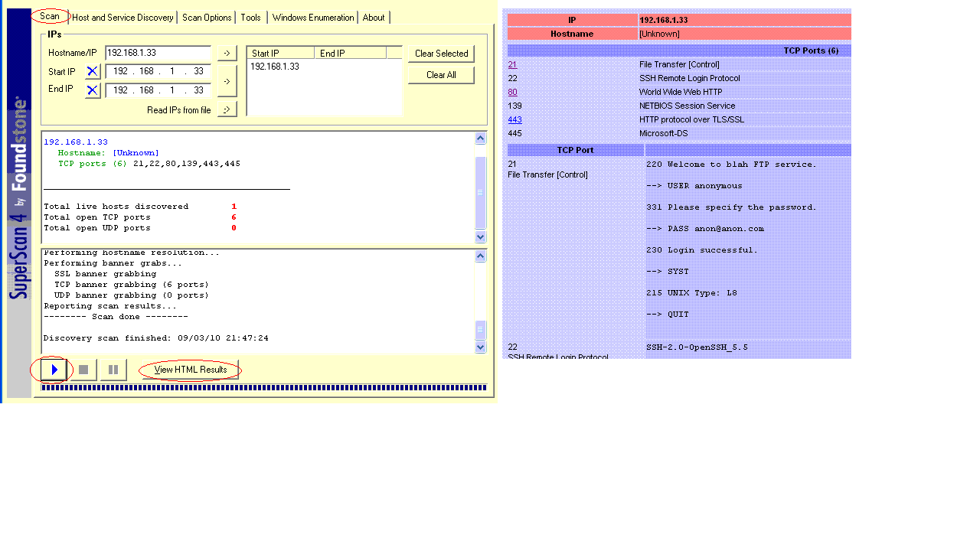Click the Clear All button
This screenshot has height=551, width=980.
pyautogui.click(x=441, y=75)
